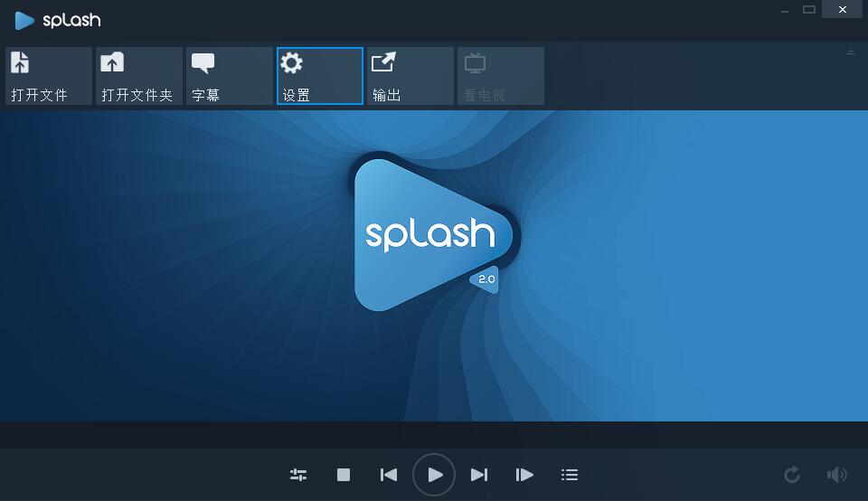
Task: Maximize the Splash player window
Action: [809, 10]
